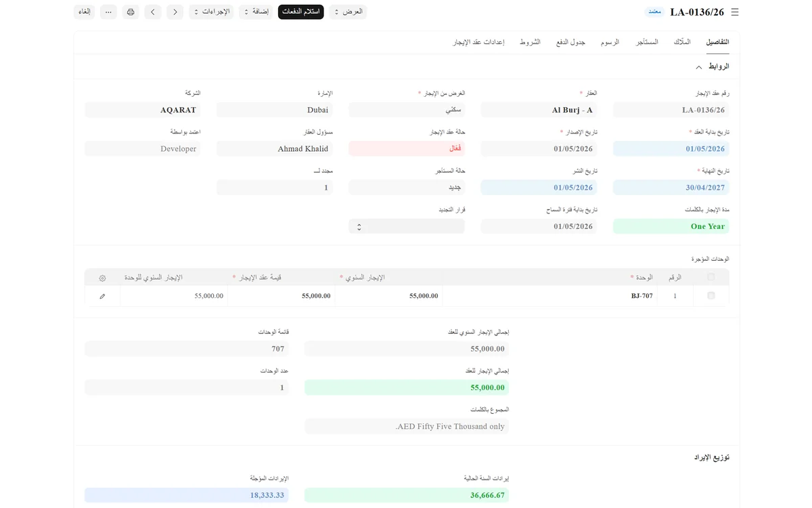Click the row number 1 cell
This screenshot has height=508, width=812.
pyautogui.click(x=675, y=296)
